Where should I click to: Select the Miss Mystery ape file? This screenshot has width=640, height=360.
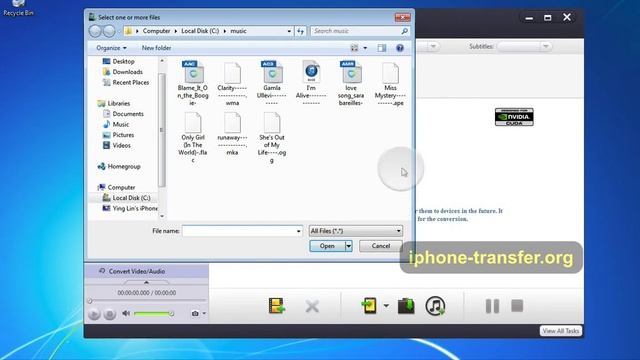390,83
